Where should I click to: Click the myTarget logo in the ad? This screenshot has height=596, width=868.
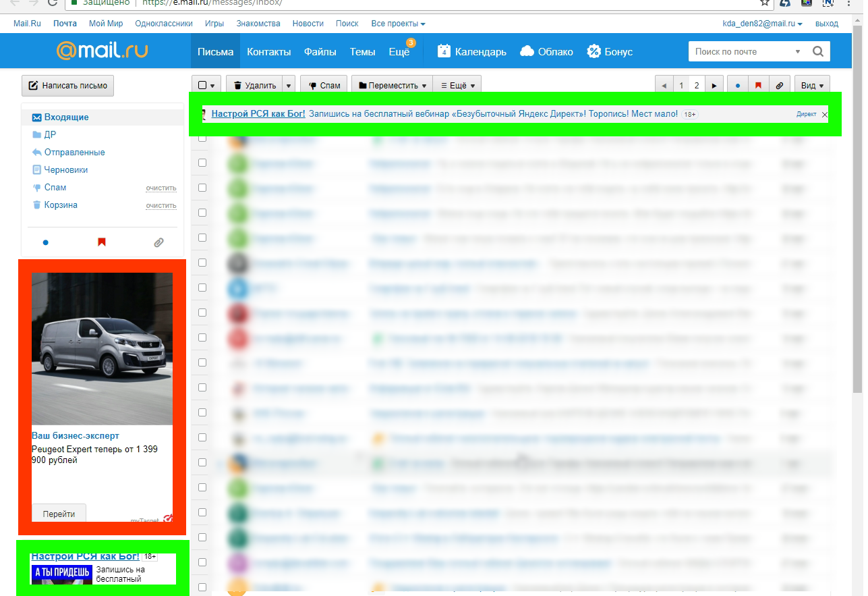[151, 520]
